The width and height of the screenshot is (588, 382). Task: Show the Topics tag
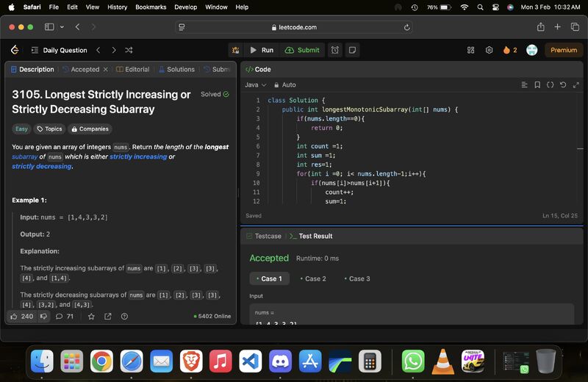[x=49, y=129]
